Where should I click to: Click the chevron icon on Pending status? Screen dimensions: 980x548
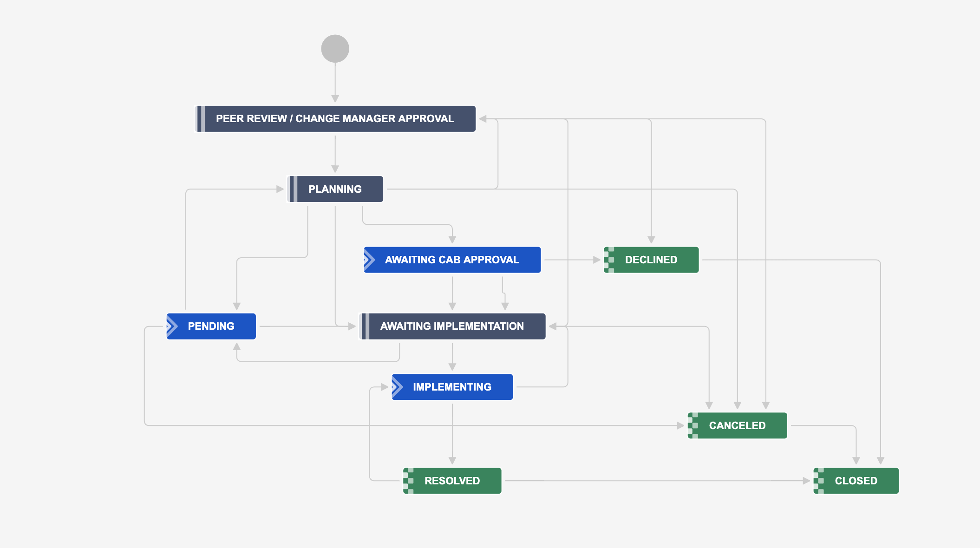coord(172,326)
